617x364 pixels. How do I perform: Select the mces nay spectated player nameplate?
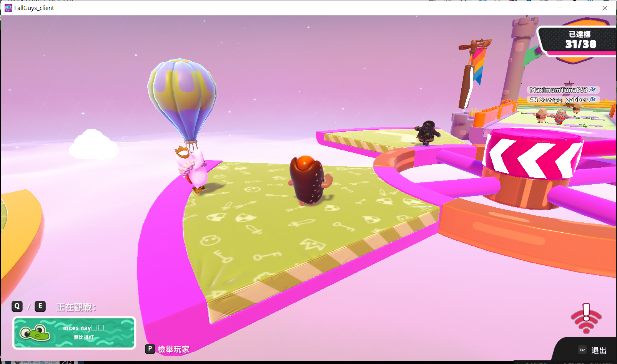[74, 333]
